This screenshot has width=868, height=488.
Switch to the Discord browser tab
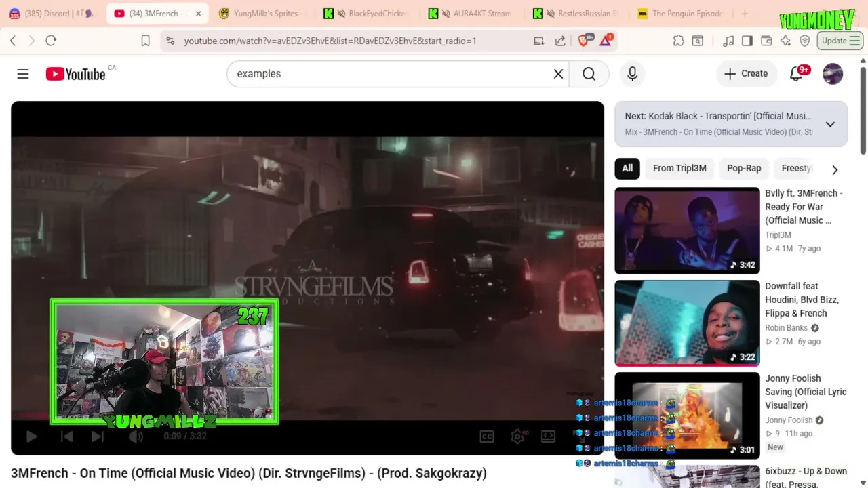pos(52,14)
